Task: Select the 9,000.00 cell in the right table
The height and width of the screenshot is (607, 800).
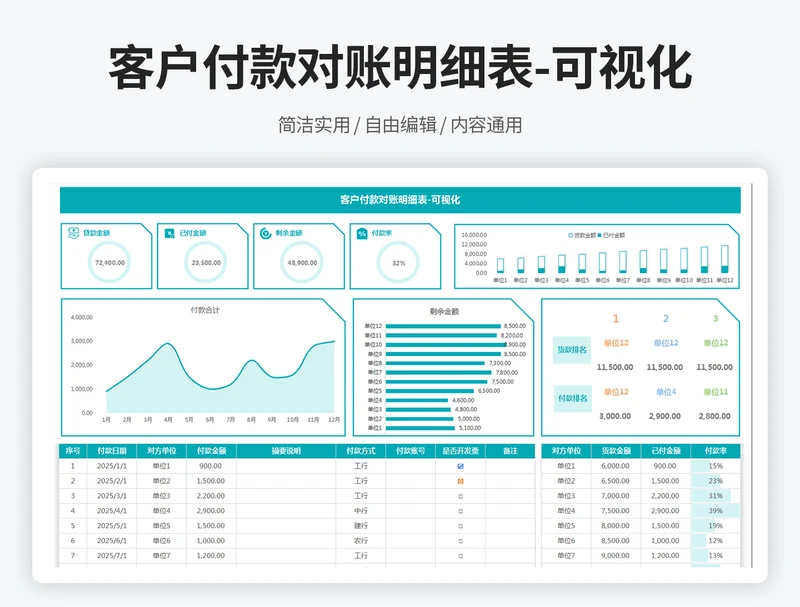Action: pos(616,556)
